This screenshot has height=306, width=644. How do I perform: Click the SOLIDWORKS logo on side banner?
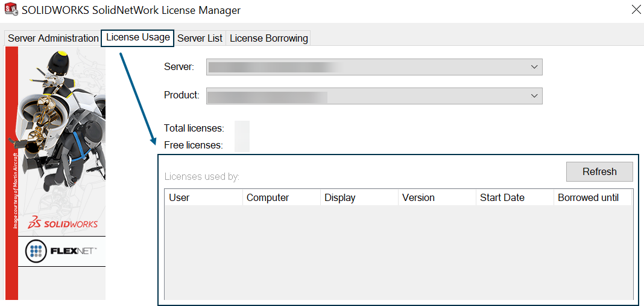point(63,223)
